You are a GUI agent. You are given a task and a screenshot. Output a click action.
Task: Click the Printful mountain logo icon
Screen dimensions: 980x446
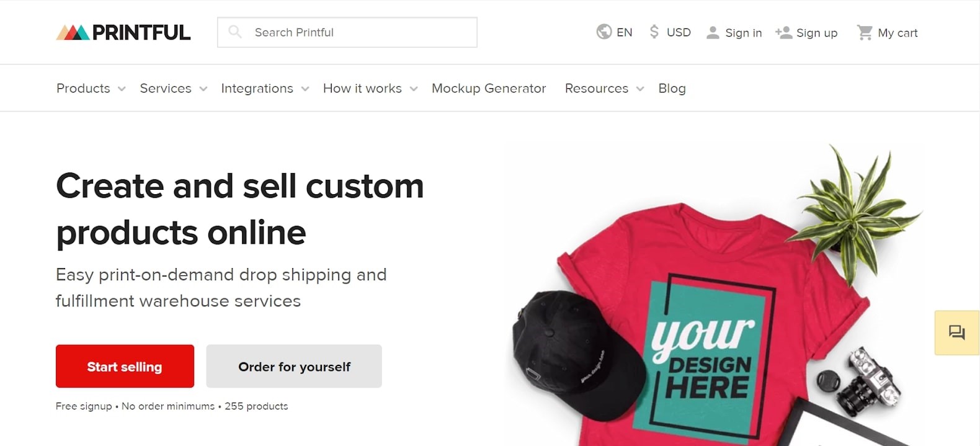(73, 32)
